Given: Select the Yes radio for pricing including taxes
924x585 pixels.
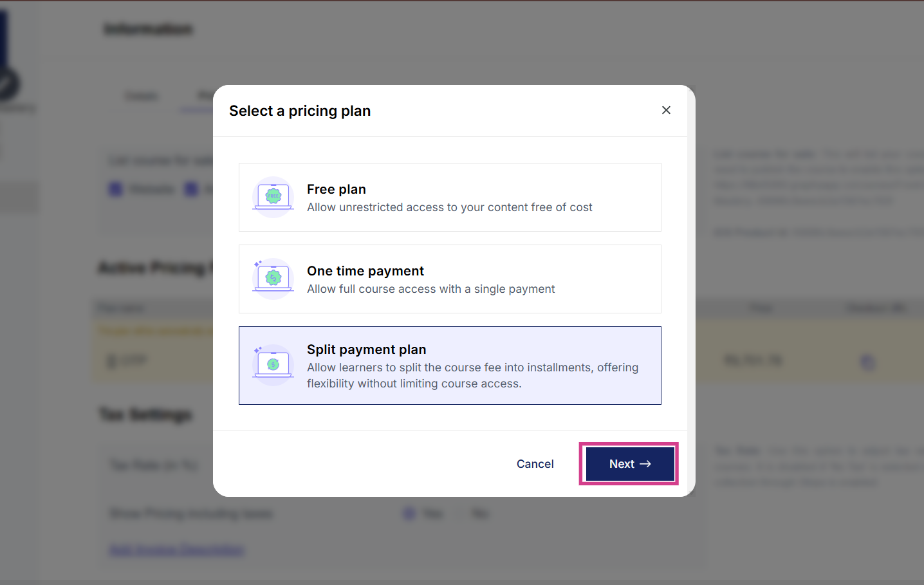Looking at the screenshot, I should (x=409, y=514).
